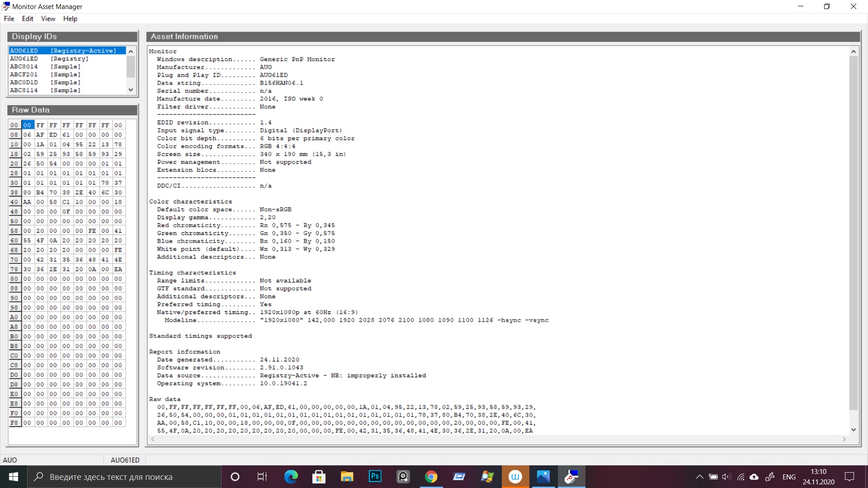The image size is (868, 488).
Task: Click Asset Information horizontal scroll right arrow
Action: click(x=844, y=439)
